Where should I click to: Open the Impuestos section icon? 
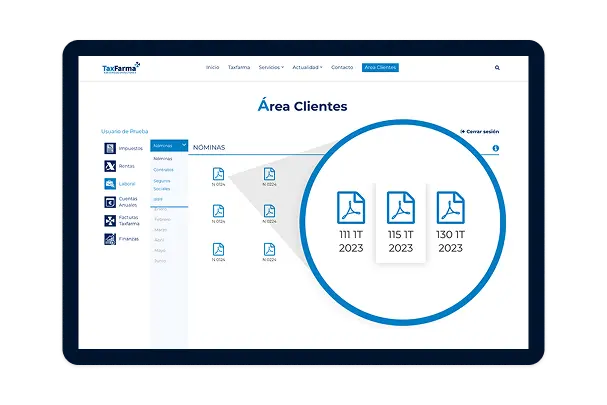coord(111,148)
